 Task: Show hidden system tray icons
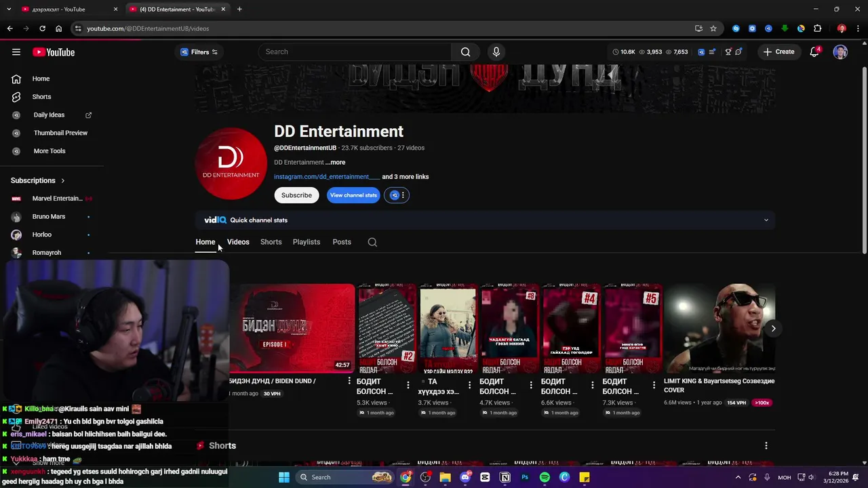(738, 477)
